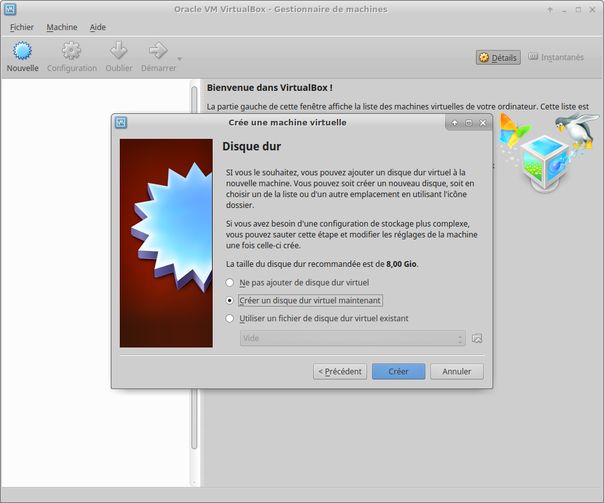Click the Démarrer arrow icon
Screen dimensions: 604x503
click(x=158, y=50)
